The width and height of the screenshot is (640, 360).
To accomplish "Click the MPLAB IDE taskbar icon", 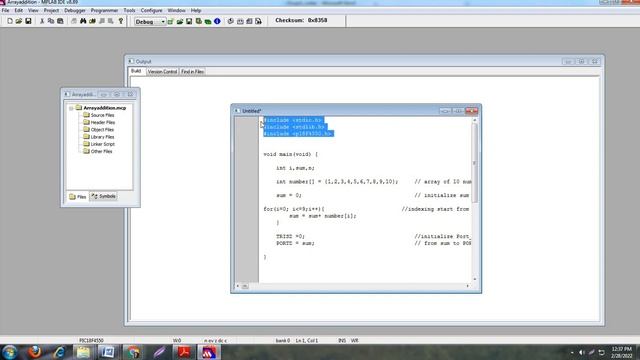I will [209, 352].
